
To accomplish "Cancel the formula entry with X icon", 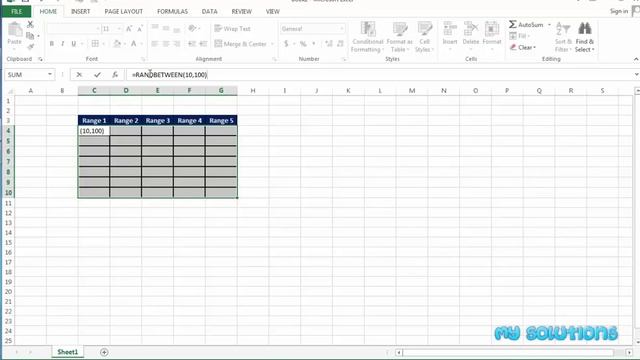I will (x=79, y=75).
